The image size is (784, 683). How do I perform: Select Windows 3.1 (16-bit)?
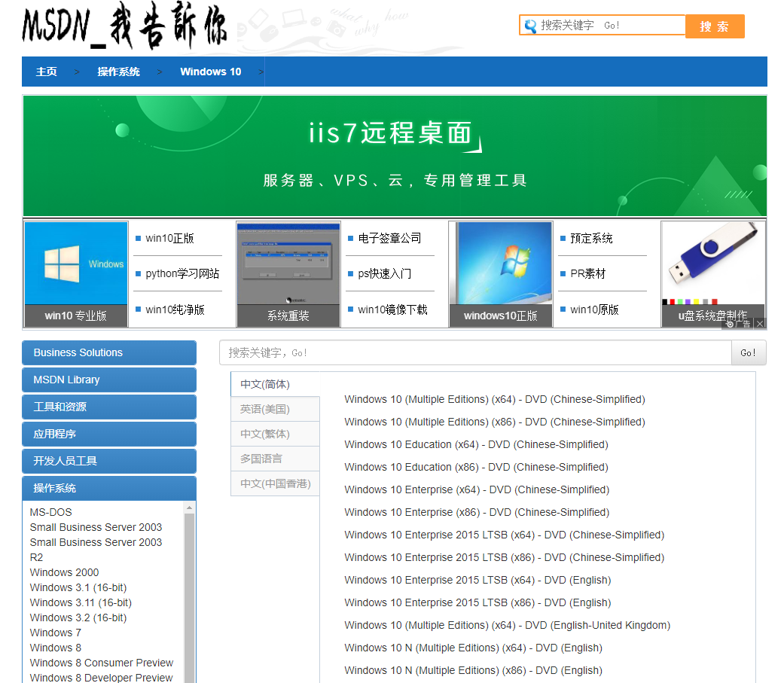[x=78, y=587]
